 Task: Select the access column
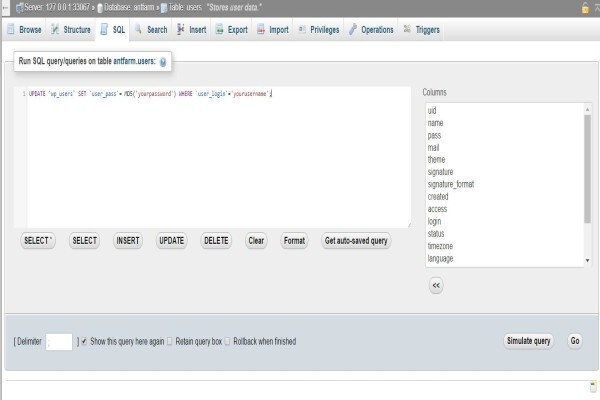pyautogui.click(x=505, y=209)
